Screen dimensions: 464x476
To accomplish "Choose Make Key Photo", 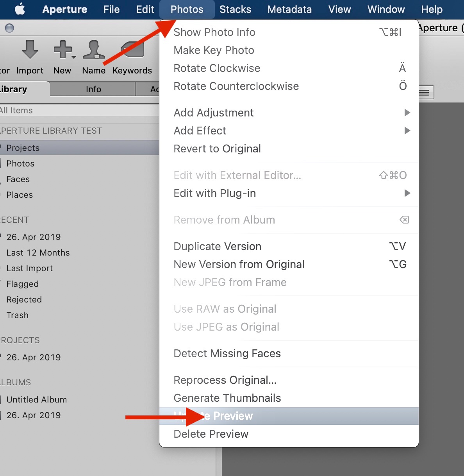I will 289,50.
